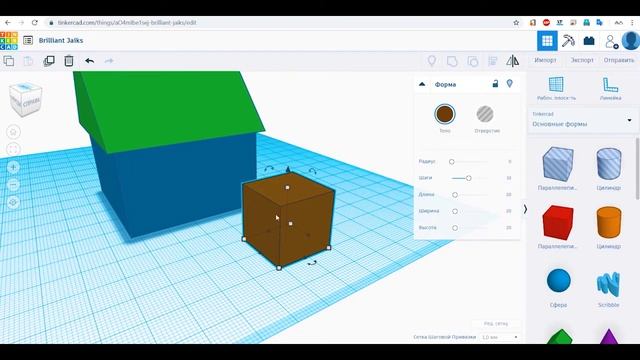Open the browser three-dot menu
The height and width of the screenshot is (360, 640).
pos(633,22)
